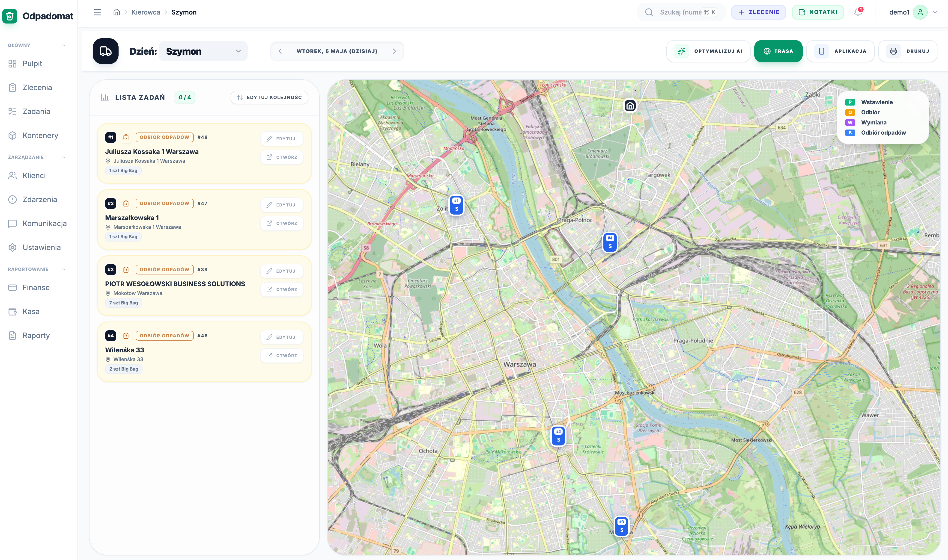Open the Notatki notes button
Screen dimensions: 948x560
point(818,12)
